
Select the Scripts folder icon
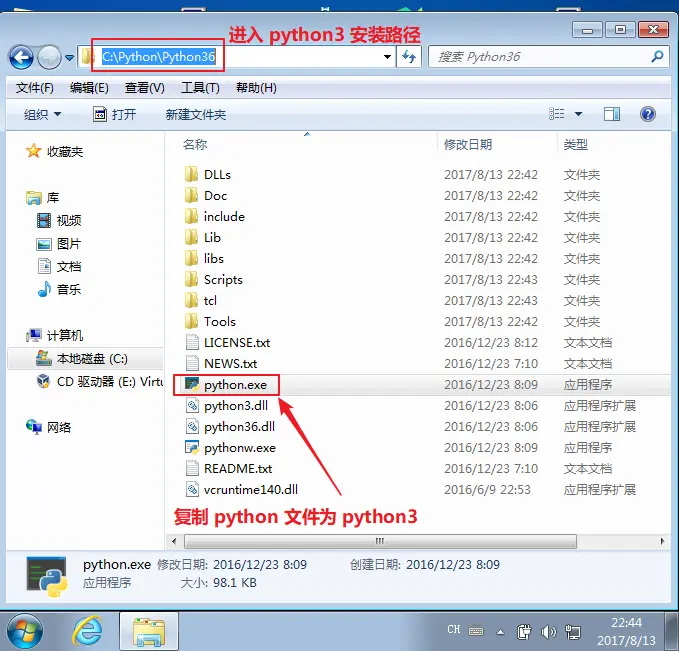(191, 279)
